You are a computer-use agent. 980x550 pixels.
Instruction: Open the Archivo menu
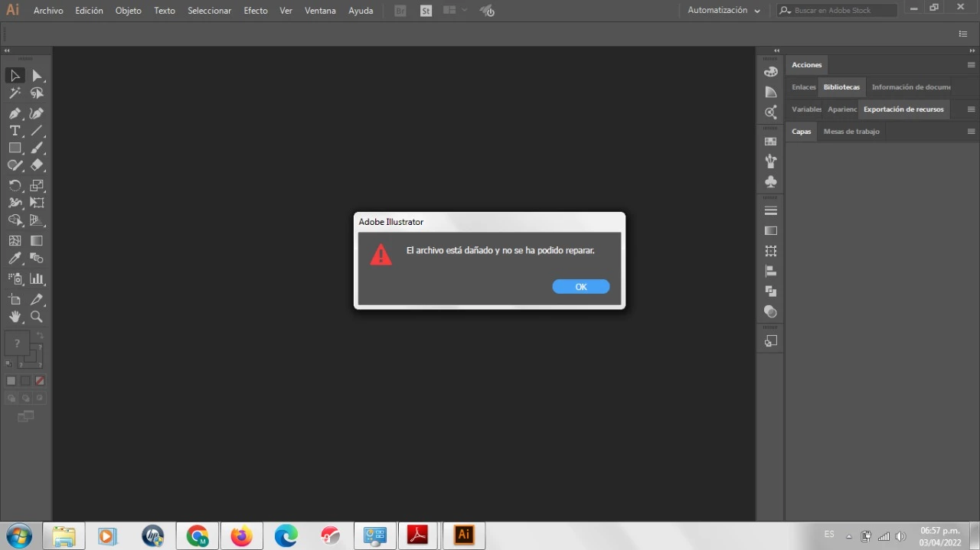(48, 11)
